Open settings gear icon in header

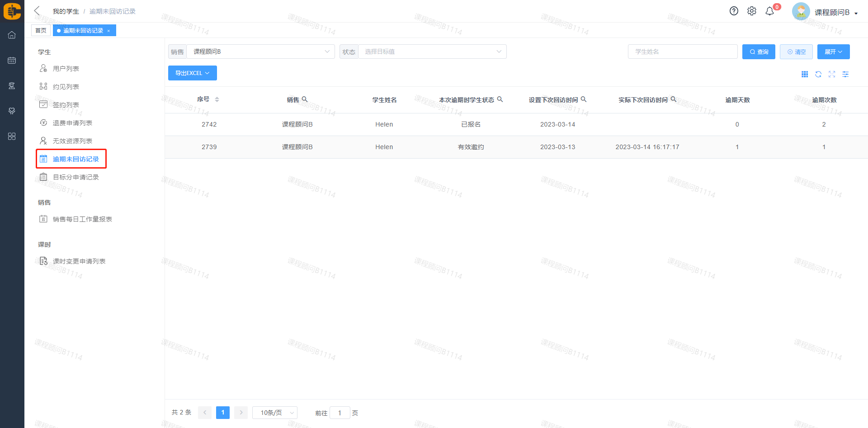751,11
